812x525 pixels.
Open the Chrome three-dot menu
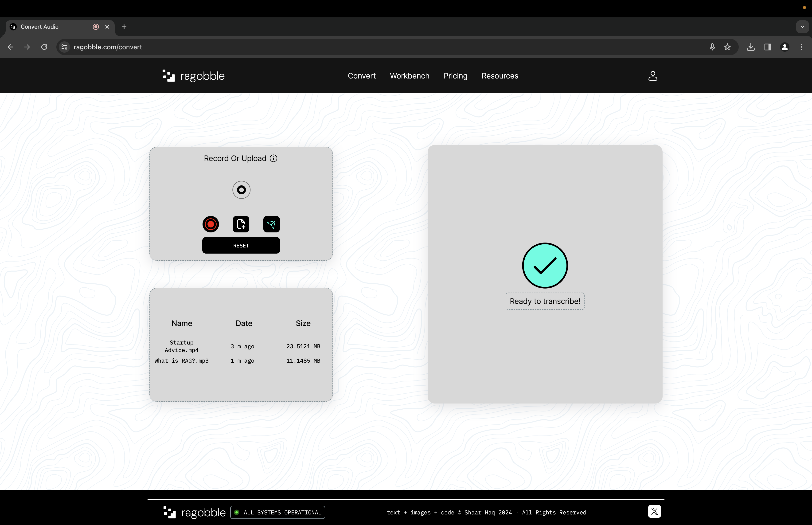click(801, 47)
